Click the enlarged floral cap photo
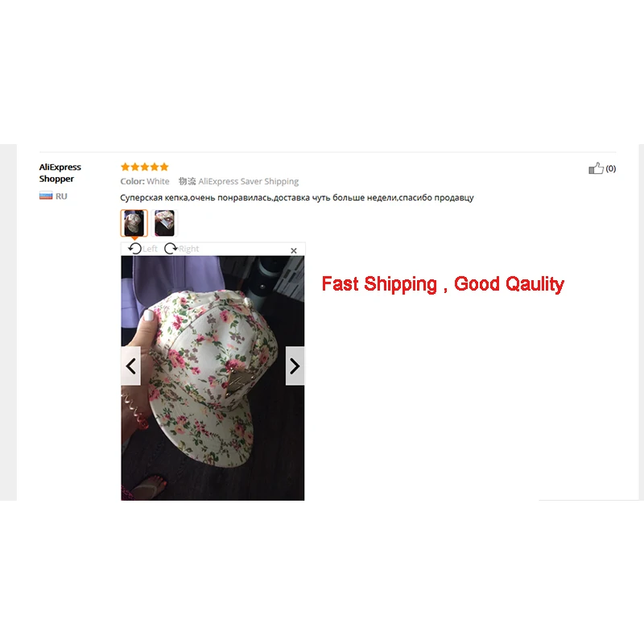 pos(213,378)
